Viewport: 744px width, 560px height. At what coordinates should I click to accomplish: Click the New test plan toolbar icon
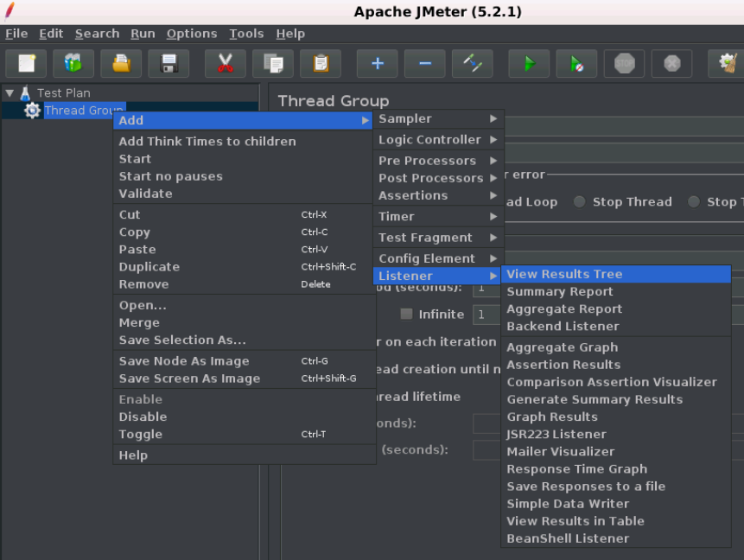[26, 63]
